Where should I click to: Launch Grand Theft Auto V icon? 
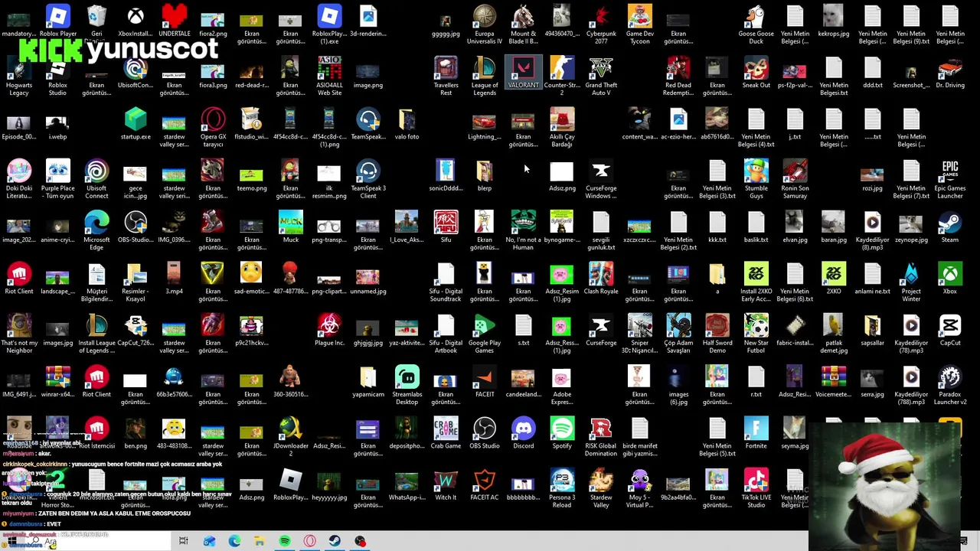pyautogui.click(x=601, y=76)
